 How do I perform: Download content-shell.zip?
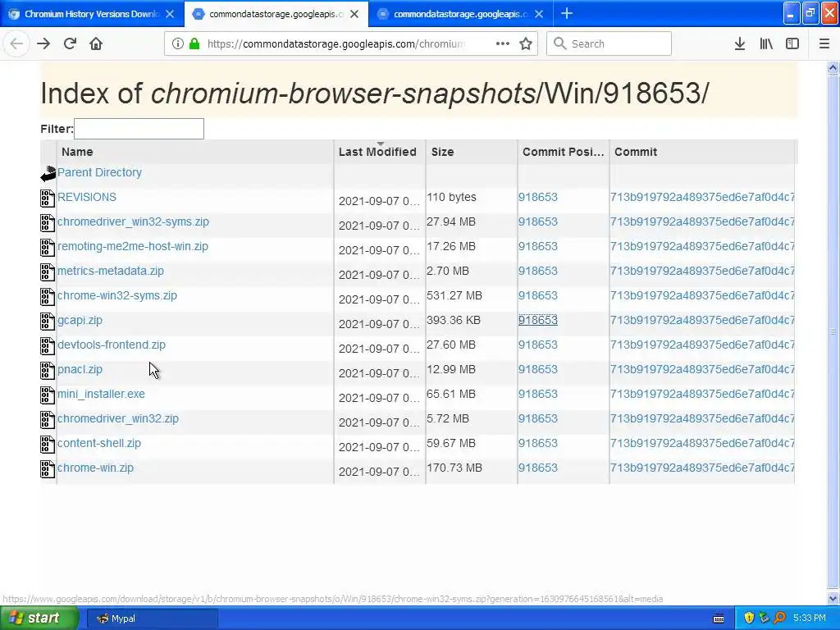tap(99, 443)
